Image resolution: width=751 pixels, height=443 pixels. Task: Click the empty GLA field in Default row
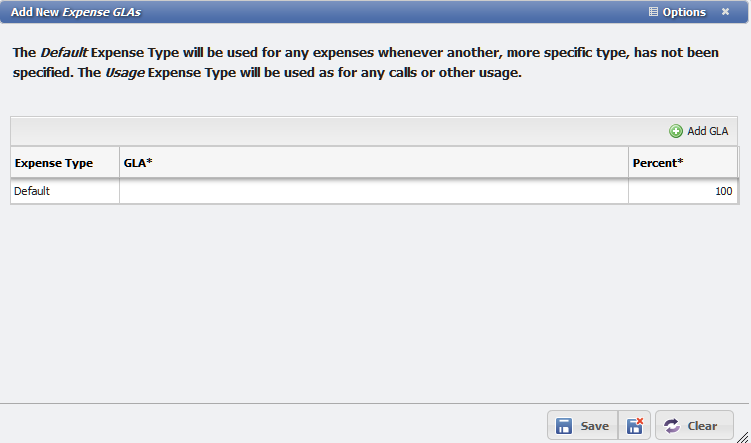[x=373, y=191]
